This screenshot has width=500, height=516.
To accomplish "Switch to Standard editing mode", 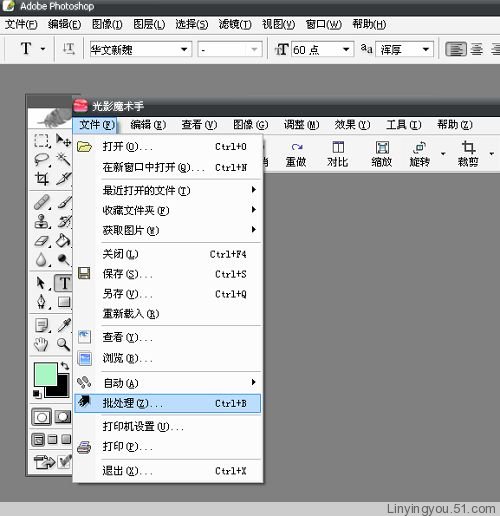I will (41, 417).
